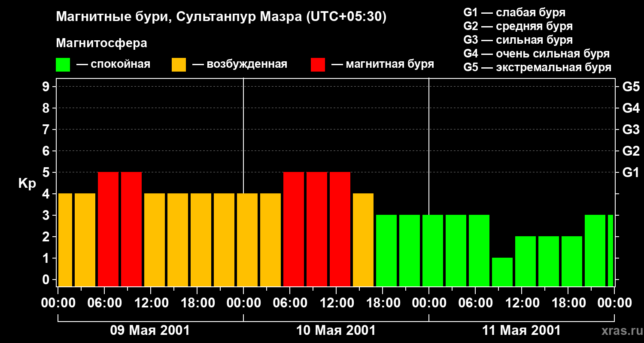The height and width of the screenshot is (343, 644).
Task: Click the middle red storm bar on 10 Мая
Action: coord(317,229)
